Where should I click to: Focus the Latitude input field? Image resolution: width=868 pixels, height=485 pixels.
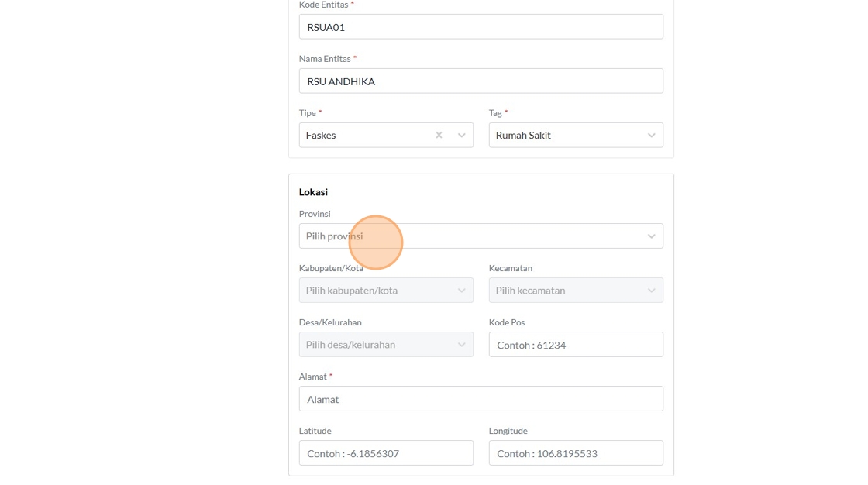[x=386, y=453]
